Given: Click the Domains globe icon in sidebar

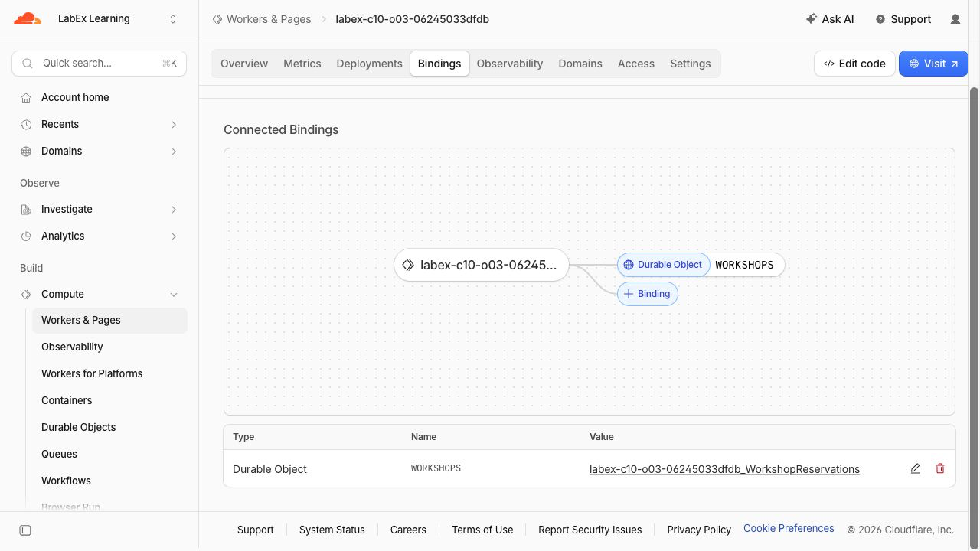Looking at the screenshot, I should [x=26, y=152].
